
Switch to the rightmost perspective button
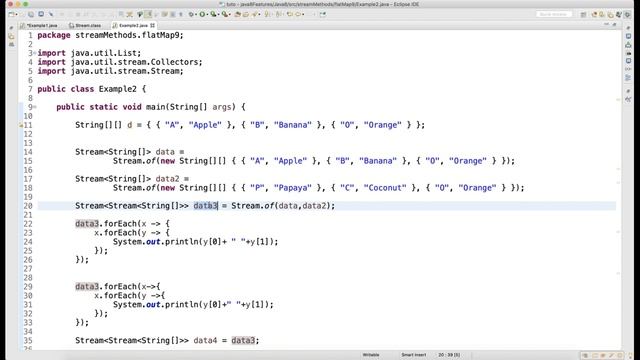click(627, 15)
